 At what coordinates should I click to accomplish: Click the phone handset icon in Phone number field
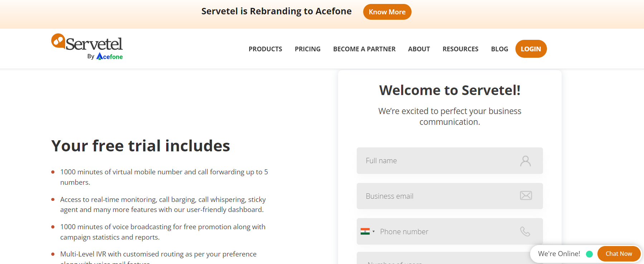pos(525,231)
